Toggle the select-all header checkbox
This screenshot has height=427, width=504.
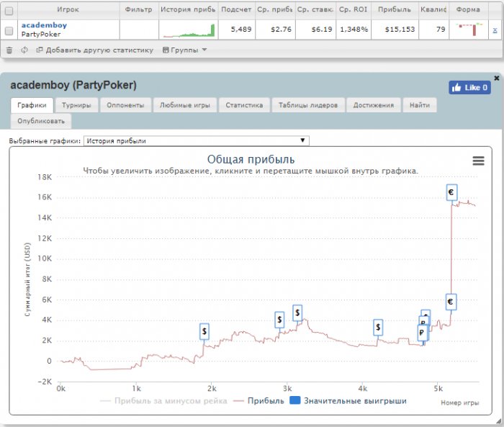pos(9,11)
